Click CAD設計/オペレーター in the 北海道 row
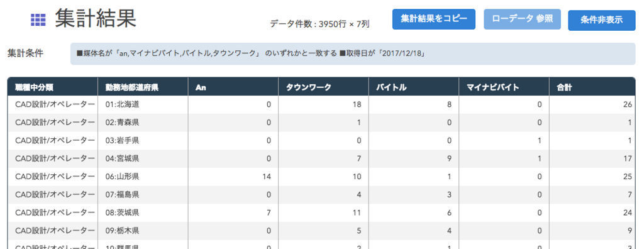Viewport: 644px width, 249px height. click(55, 104)
